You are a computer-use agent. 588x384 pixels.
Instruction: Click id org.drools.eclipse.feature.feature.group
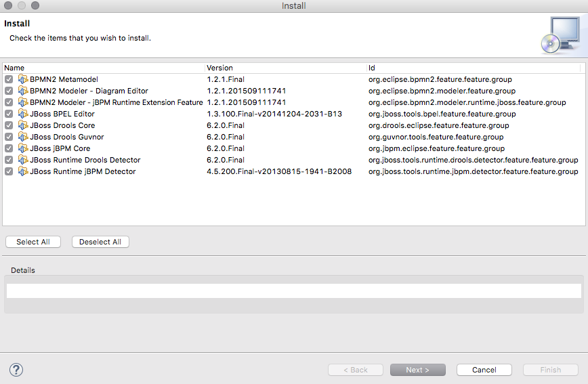pyautogui.click(x=439, y=125)
